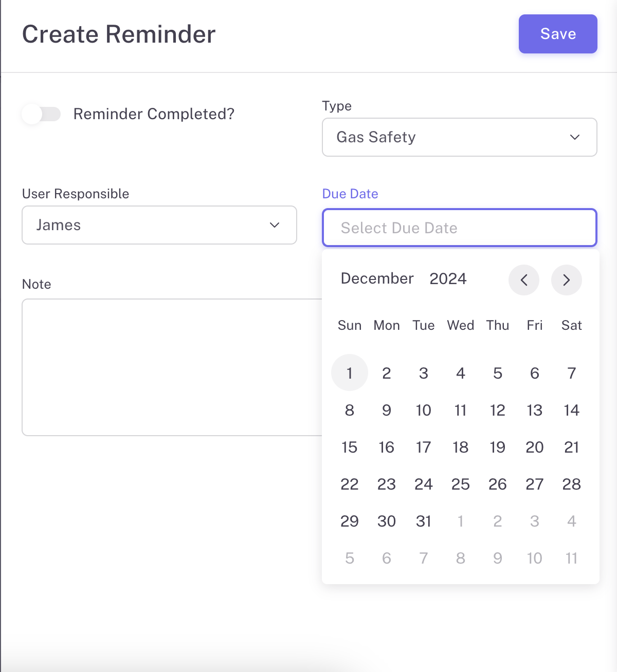617x672 pixels.
Task: Click the Select Due Date field
Action: point(459,228)
